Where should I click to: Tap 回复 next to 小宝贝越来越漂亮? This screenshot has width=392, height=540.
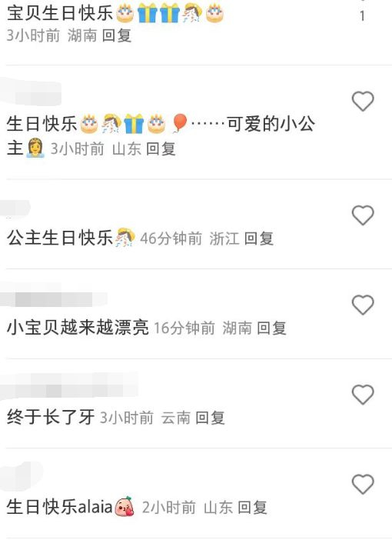[x=271, y=328]
